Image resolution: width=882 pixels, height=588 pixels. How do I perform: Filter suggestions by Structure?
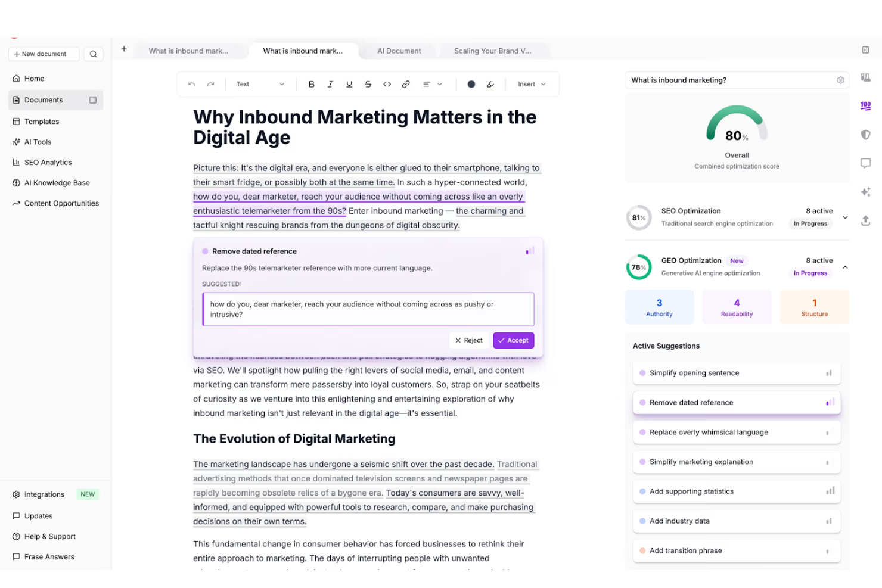(814, 307)
